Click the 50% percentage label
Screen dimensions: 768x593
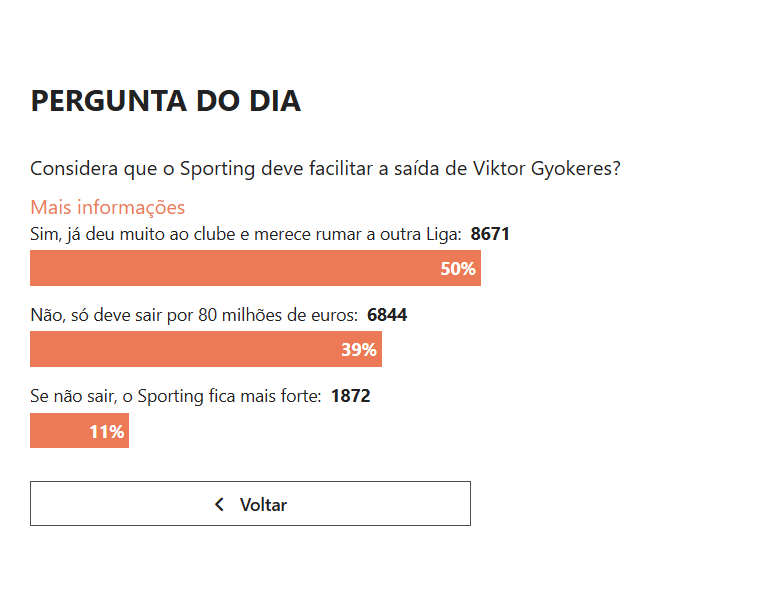point(458,268)
